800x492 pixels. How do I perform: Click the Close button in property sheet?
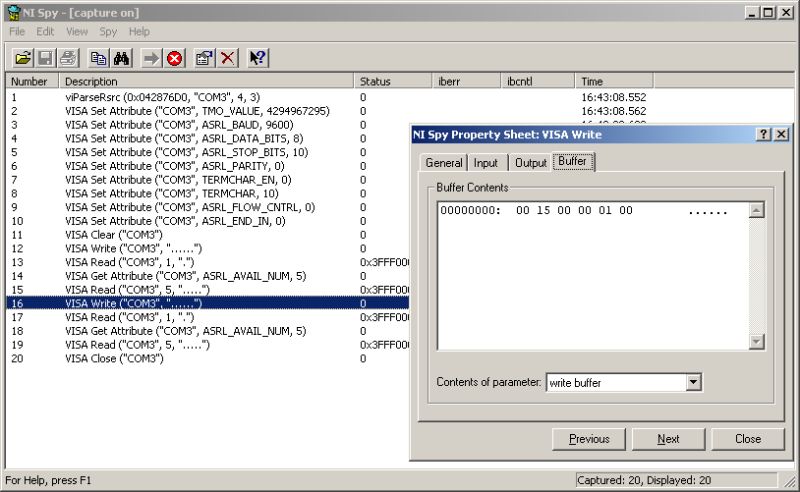point(748,439)
